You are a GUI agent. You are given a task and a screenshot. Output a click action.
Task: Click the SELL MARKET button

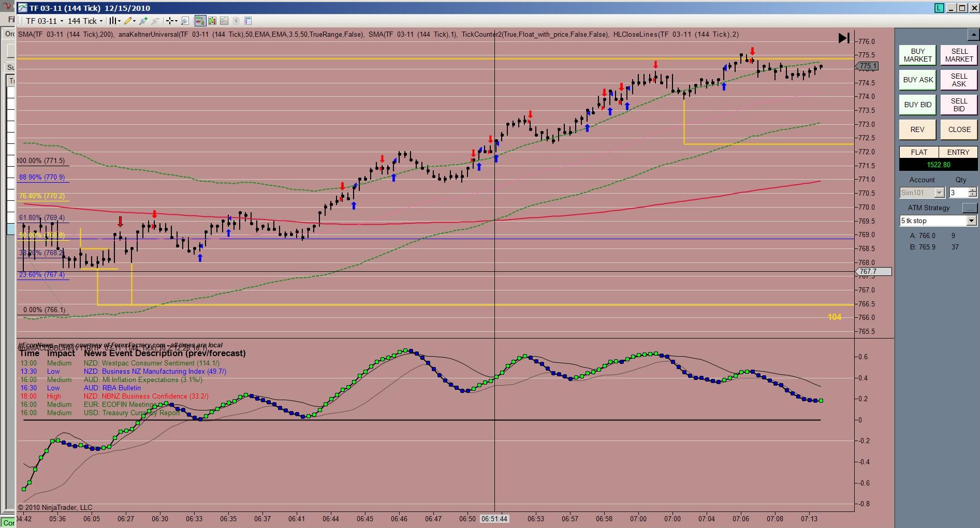[959, 55]
